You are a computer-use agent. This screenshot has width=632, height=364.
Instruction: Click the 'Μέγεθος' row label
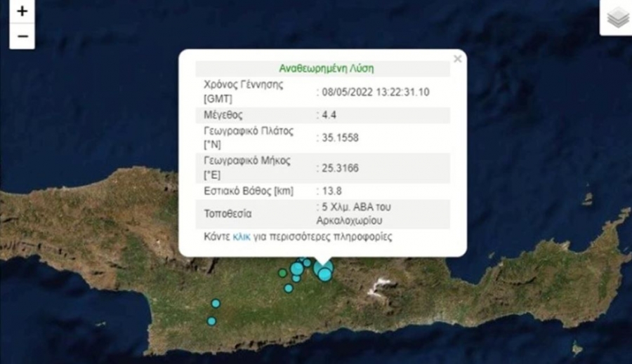(223, 115)
